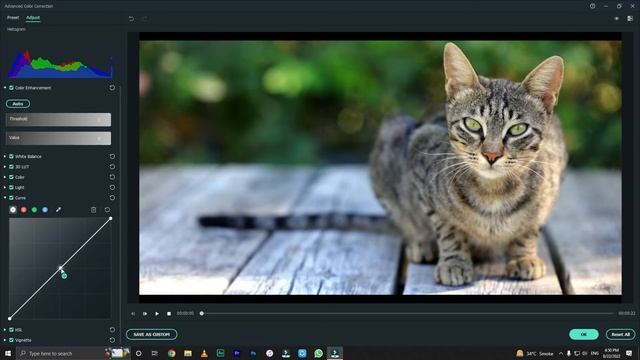Reset the Color section

click(x=112, y=177)
